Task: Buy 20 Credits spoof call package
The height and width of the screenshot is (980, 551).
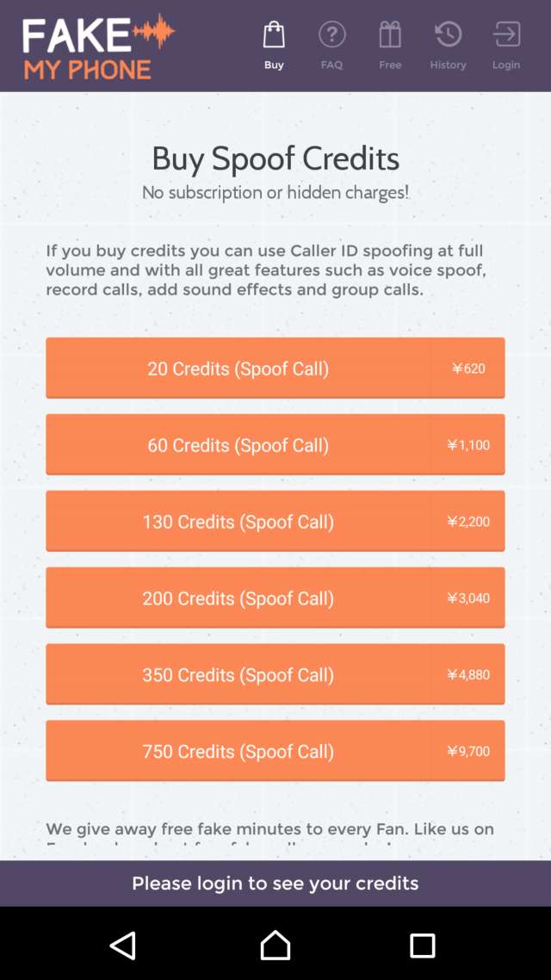Action: pos(238,369)
